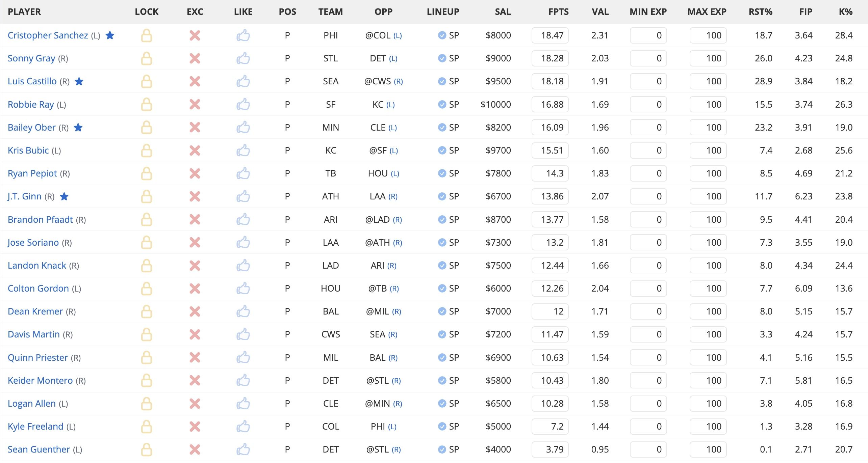This screenshot has width=868, height=463.
Task: Like J.T. Ginn with the thumbs-up icon
Action: point(243,196)
